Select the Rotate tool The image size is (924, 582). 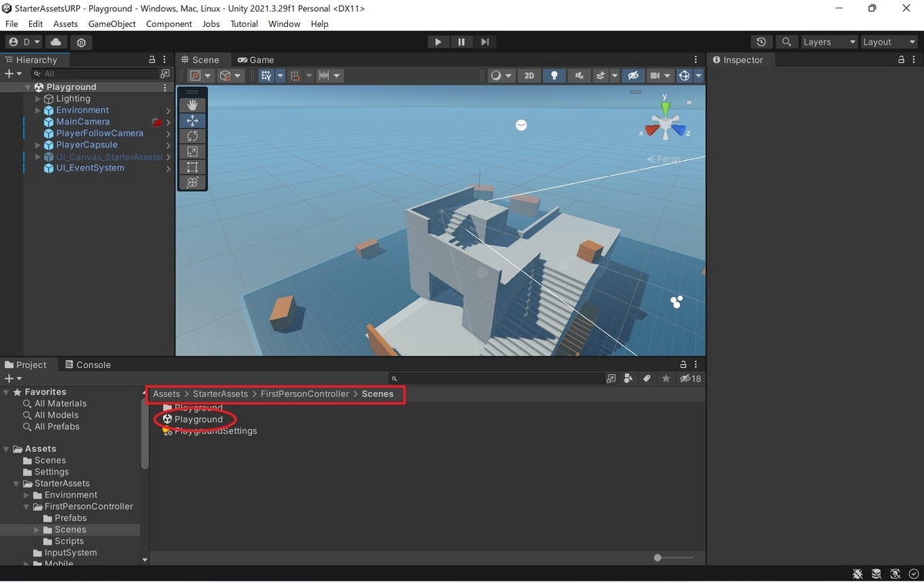[x=192, y=135]
